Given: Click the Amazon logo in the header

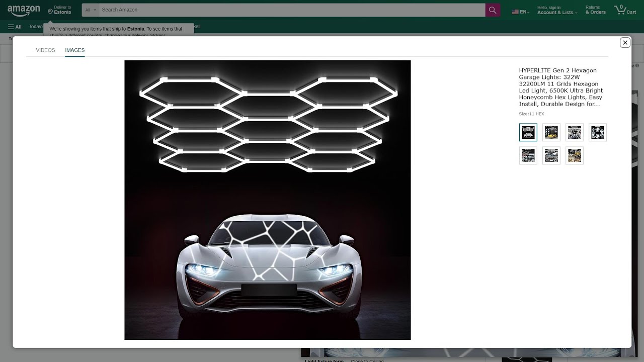Looking at the screenshot, I should pos(24,11).
